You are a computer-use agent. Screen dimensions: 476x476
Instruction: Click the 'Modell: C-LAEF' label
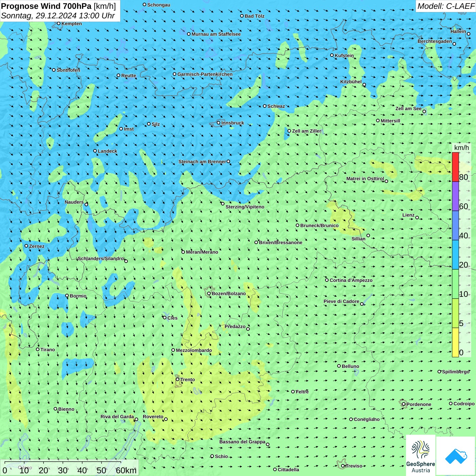point(446,6)
